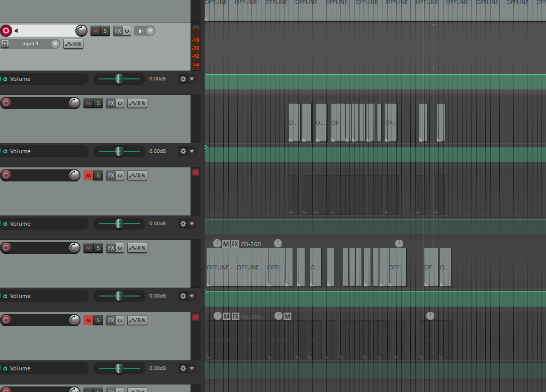Mute the first track with Input 1
This screenshot has height=392, width=546.
coord(96,31)
